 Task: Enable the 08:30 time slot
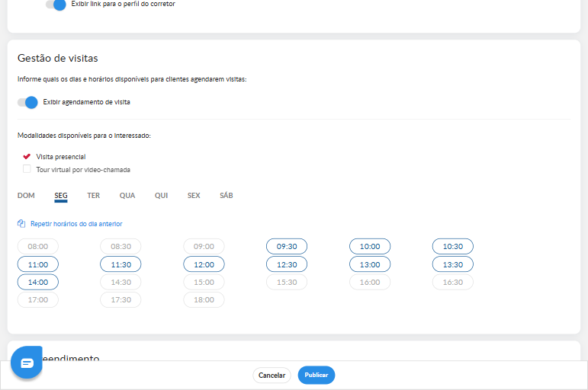(120, 247)
